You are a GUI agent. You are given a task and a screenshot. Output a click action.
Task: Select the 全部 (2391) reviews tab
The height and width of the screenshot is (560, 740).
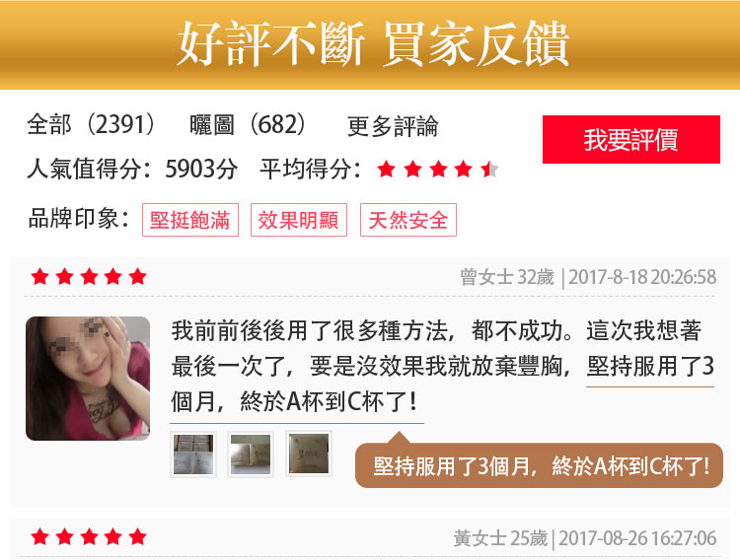point(91,125)
